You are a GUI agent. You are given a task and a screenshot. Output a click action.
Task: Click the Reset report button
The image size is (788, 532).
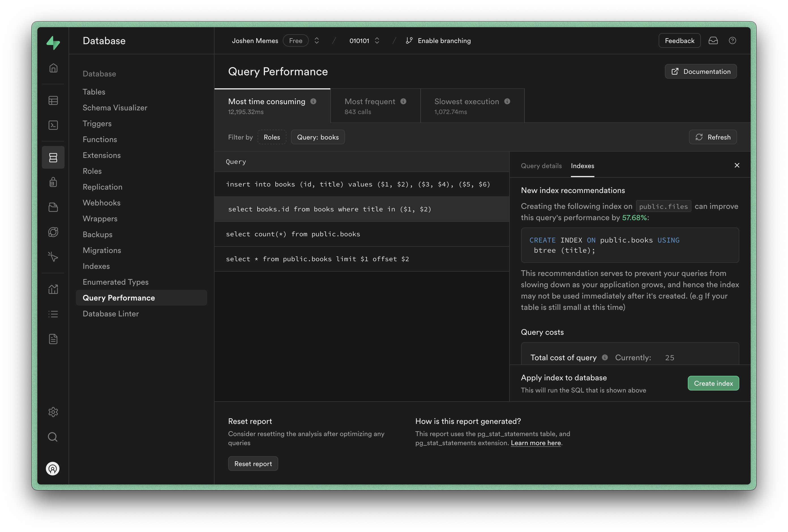coord(253,463)
